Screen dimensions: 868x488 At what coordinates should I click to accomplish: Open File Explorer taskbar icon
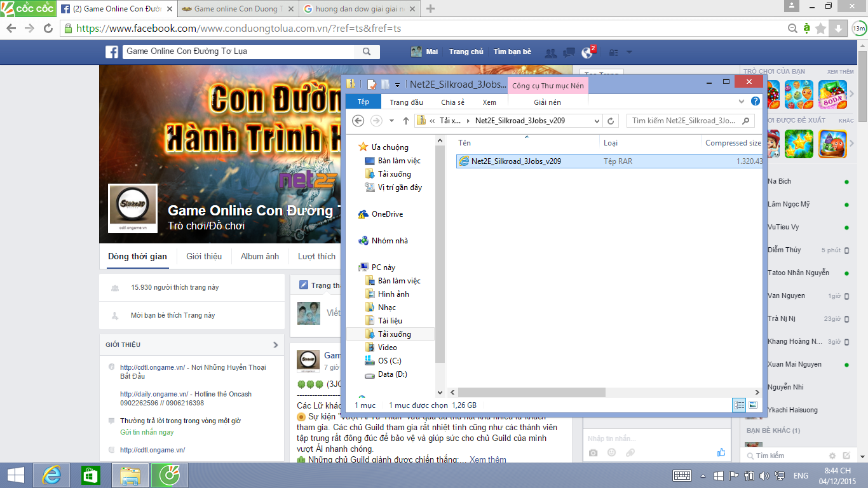coord(130,475)
